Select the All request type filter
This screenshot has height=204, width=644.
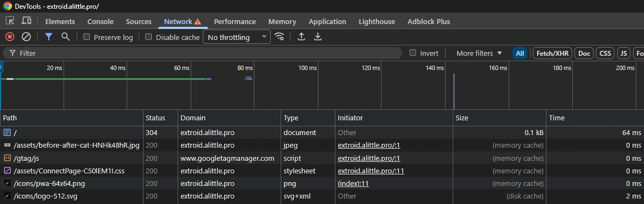point(520,53)
